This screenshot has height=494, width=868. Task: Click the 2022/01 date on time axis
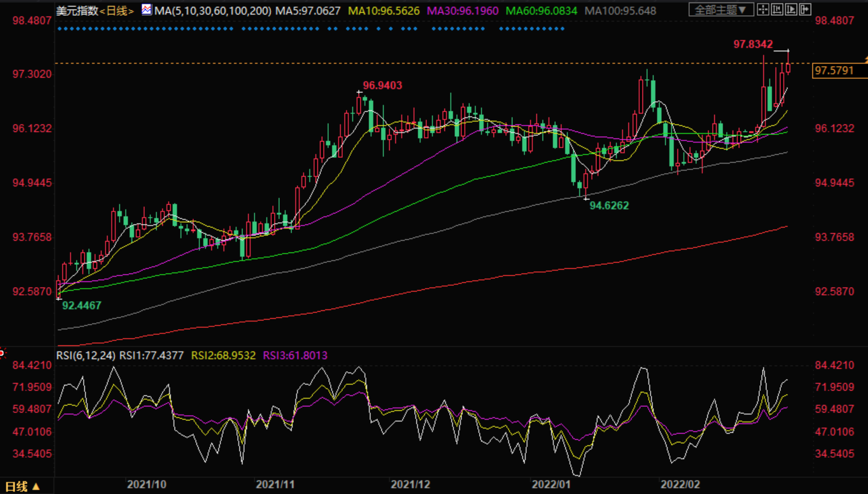[x=551, y=485]
